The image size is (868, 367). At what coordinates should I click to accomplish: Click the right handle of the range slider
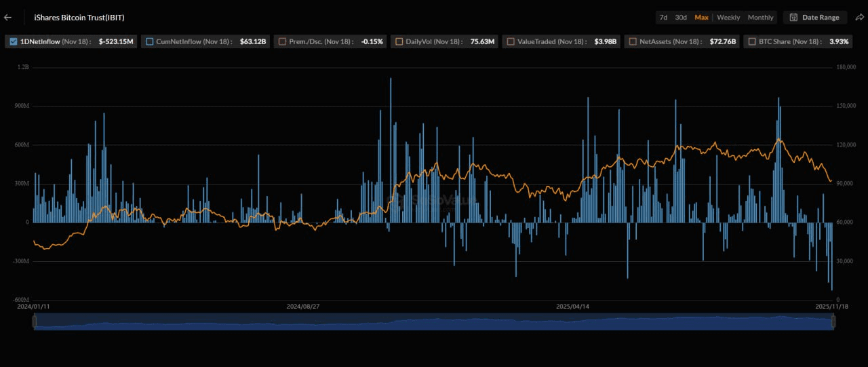click(833, 322)
